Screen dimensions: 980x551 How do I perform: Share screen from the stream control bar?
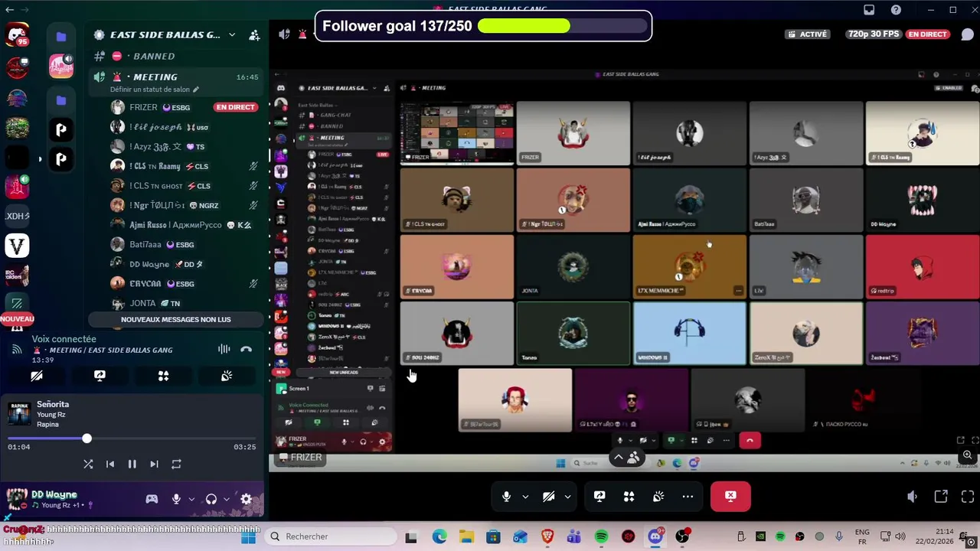click(x=599, y=497)
